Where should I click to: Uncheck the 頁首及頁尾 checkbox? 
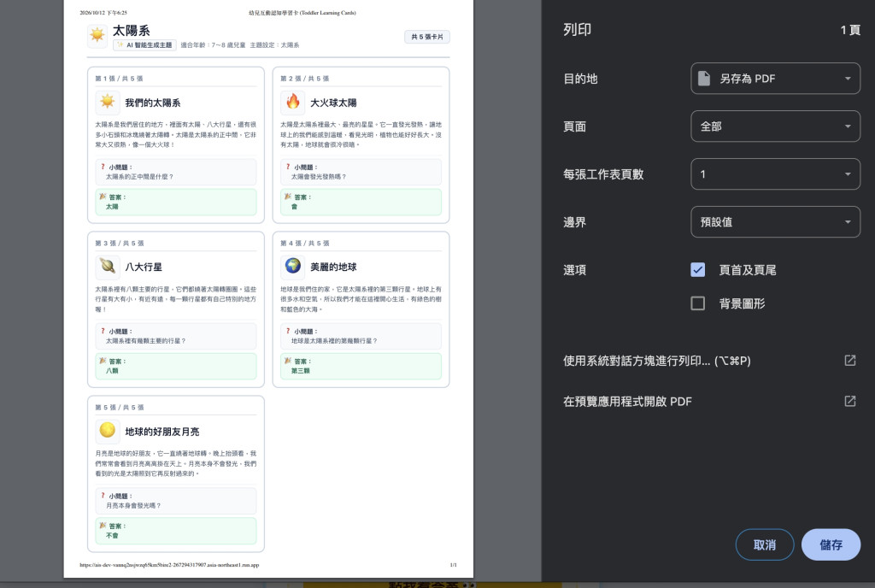pyautogui.click(x=697, y=270)
